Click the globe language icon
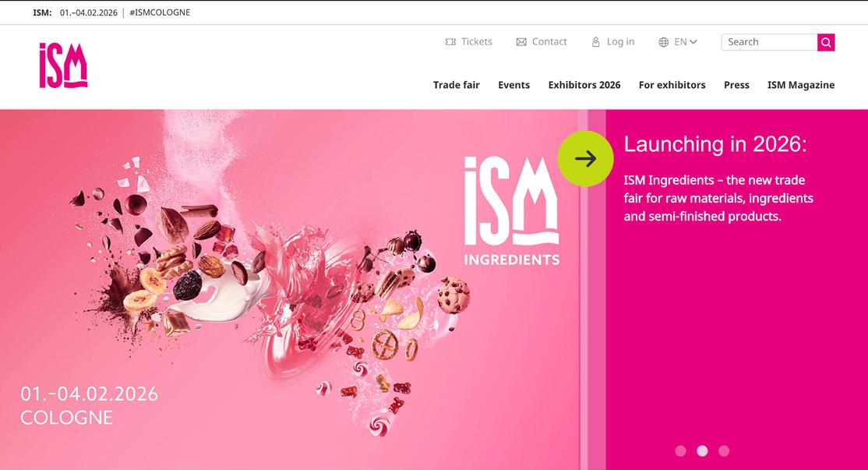This screenshot has width=868, height=470. point(664,42)
